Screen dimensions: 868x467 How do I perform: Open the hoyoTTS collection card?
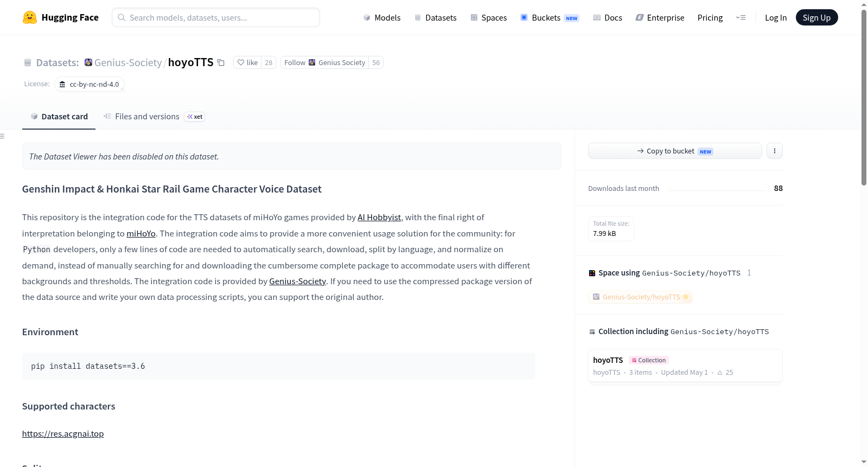click(685, 366)
